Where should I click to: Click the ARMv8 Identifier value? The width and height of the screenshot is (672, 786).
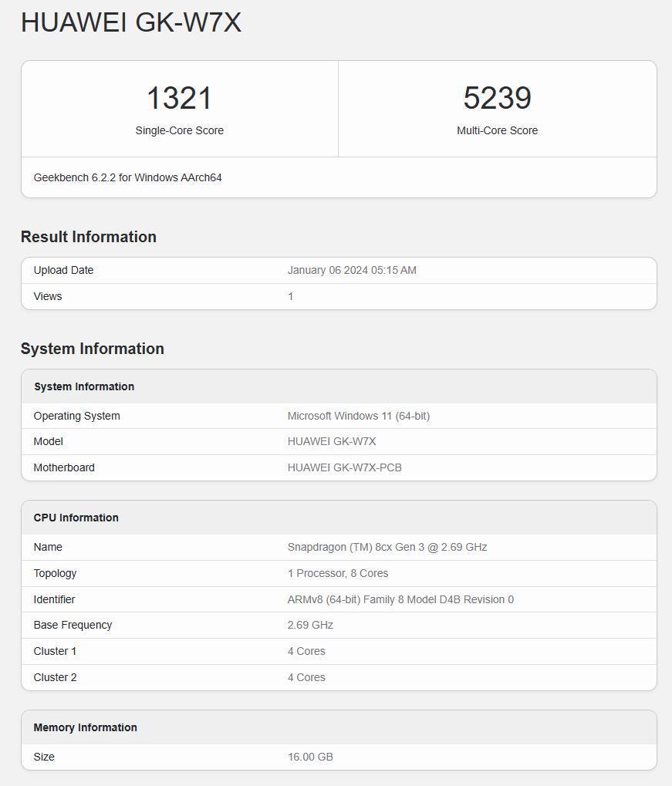(x=400, y=599)
